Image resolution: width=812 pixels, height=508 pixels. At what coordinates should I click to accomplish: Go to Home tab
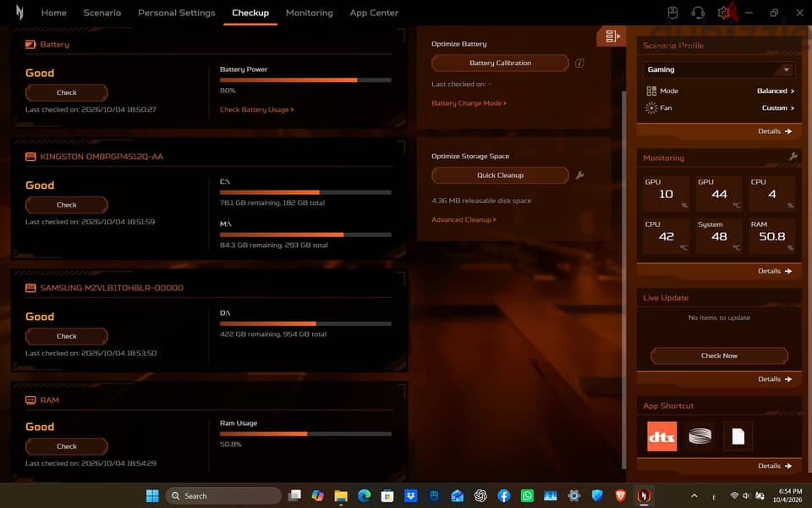pyautogui.click(x=54, y=13)
